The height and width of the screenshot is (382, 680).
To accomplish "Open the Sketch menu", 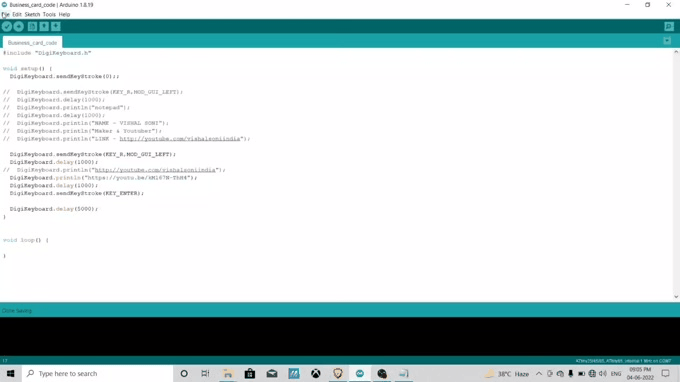I will point(32,14).
